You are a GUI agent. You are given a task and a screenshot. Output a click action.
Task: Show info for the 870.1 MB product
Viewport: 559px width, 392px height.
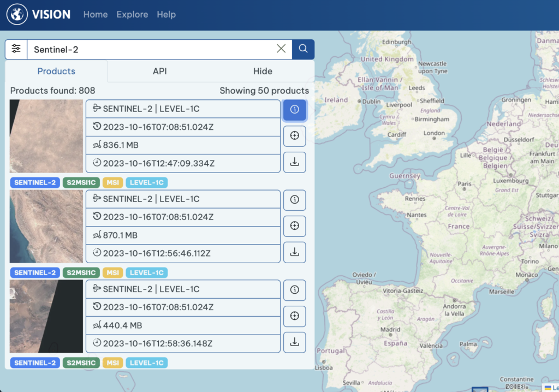pyautogui.click(x=294, y=200)
